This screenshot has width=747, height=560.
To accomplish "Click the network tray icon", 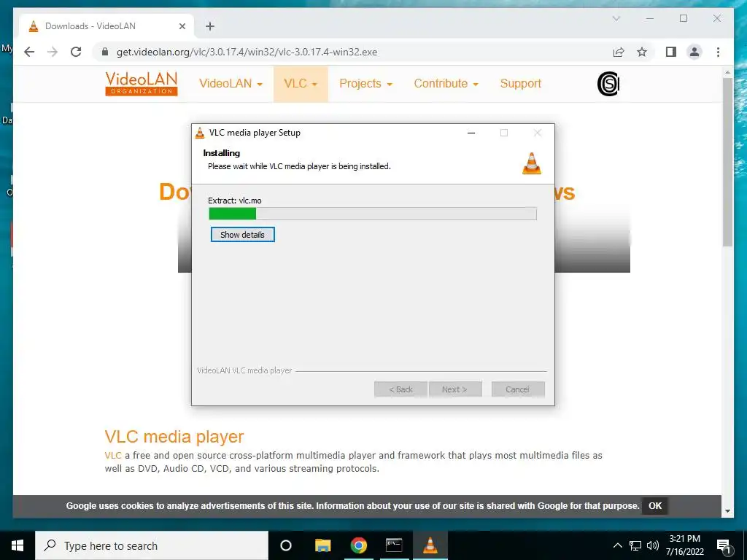I will 635,545.
